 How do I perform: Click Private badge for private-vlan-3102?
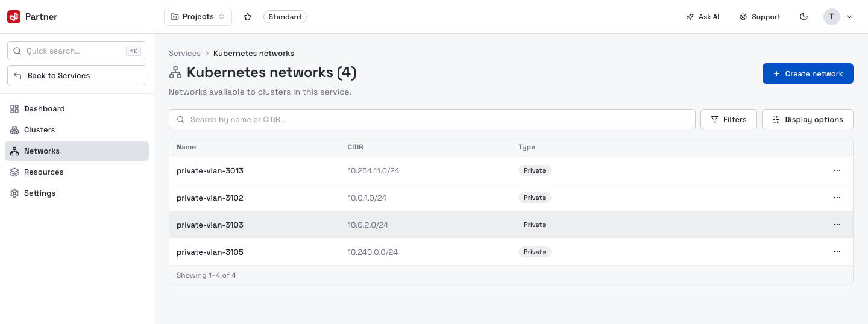tap(535, 198)
